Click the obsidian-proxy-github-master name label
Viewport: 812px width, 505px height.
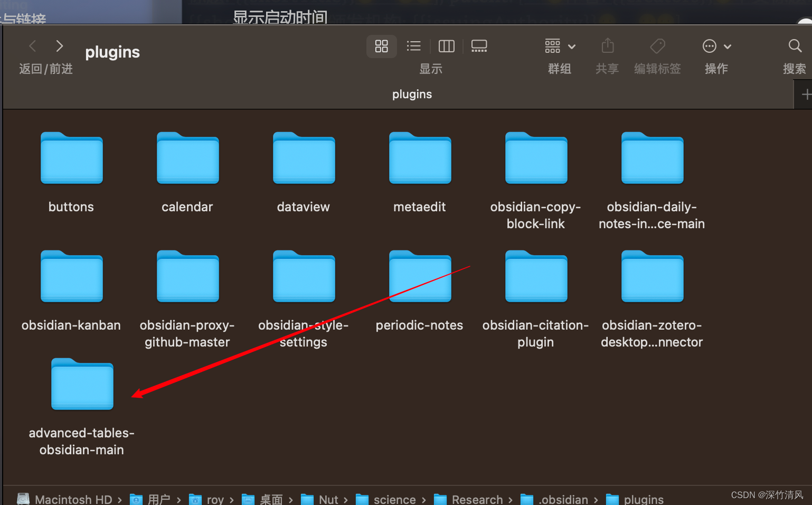pyautogui.click(x=187, y=334)
